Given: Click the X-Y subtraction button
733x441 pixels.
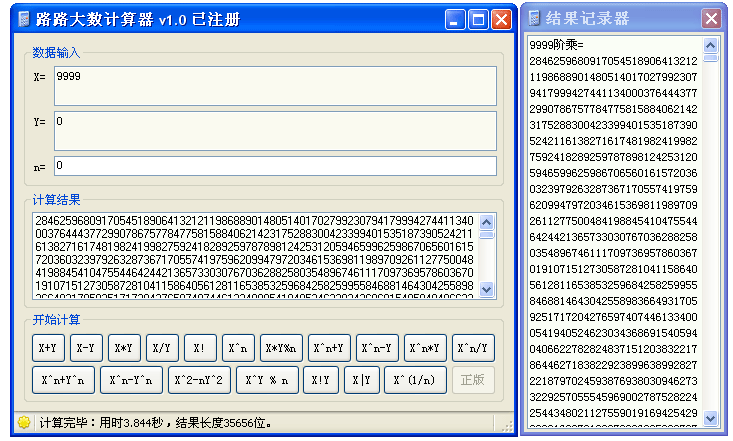Looking at the screenshot, I should tap(86, 348).
